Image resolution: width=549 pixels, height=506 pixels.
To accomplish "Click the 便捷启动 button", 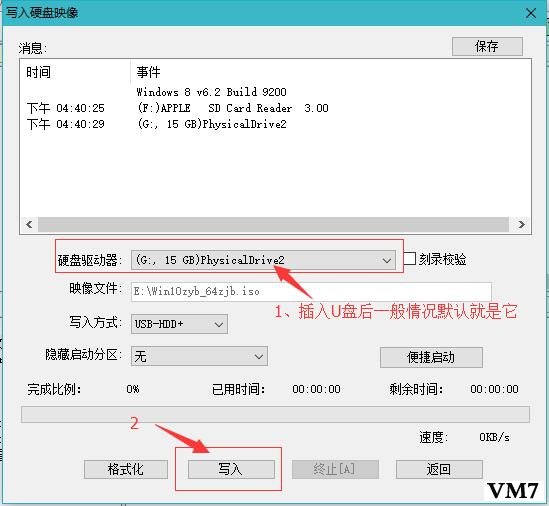I will pyautogui.click(x=431, y=357).
